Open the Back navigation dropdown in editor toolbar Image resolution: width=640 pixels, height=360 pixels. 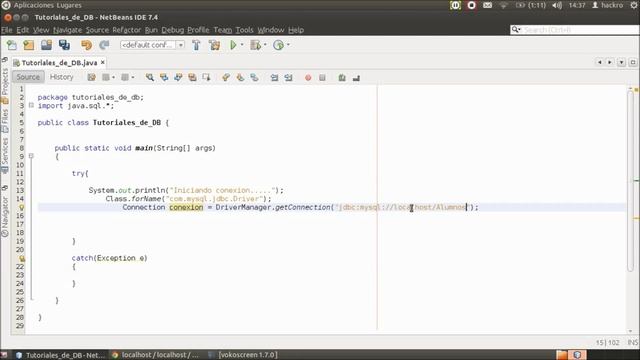113,78
